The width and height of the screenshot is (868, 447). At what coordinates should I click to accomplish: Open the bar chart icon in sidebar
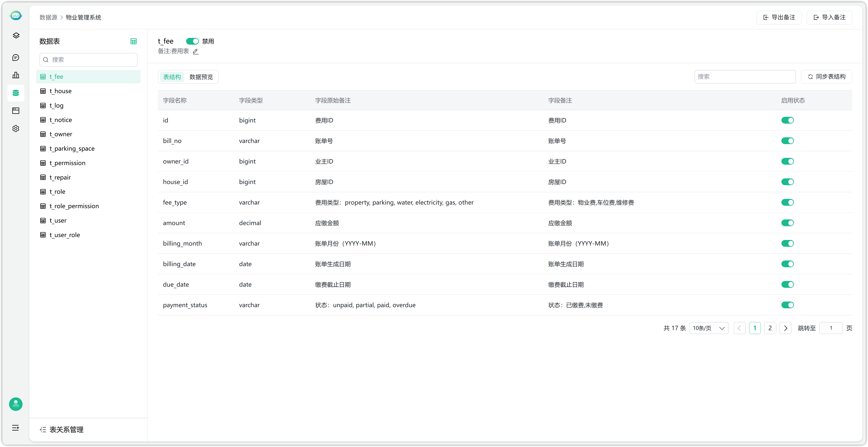[x=16, y=75]
